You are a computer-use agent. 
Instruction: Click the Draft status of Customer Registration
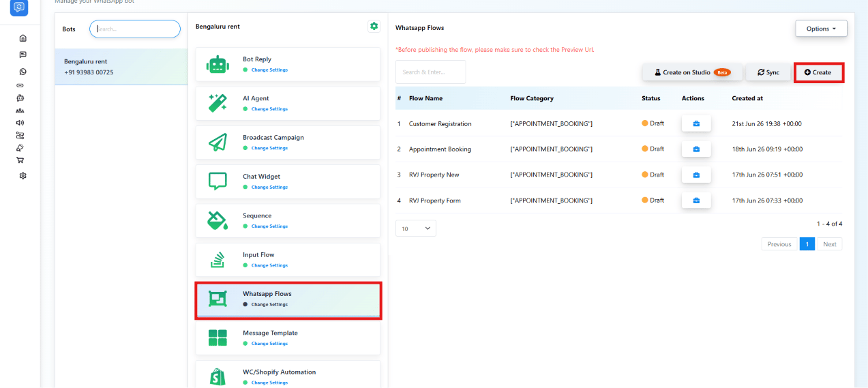[x=653, y=123]
